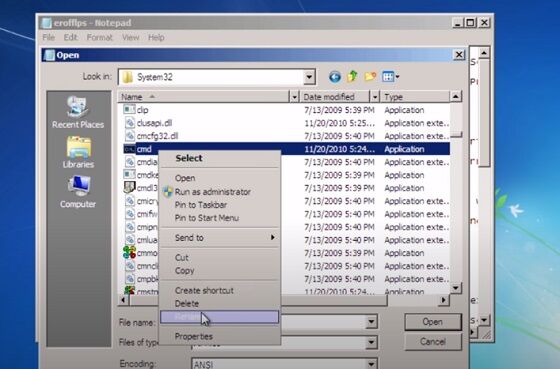Image resolution: width=560 pixels, height=369 pixels.
Task: Select the clusapi.dll file icon
Action: coord(130,123)
